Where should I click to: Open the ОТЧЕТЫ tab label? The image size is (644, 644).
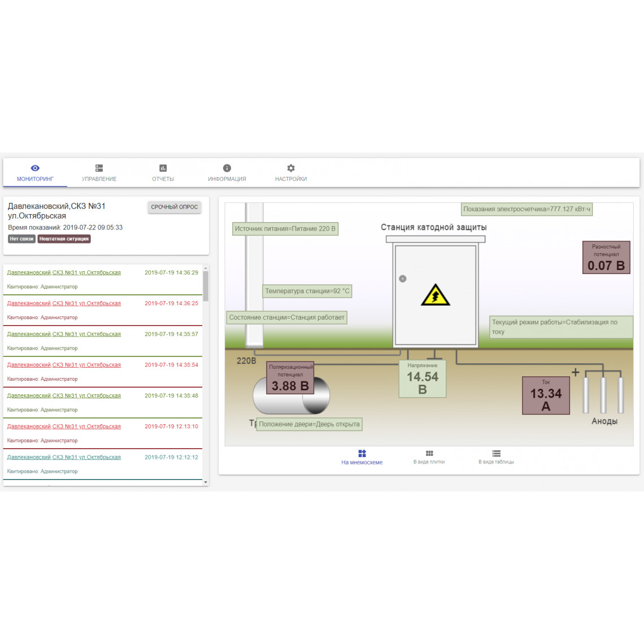tap(163, 179)
